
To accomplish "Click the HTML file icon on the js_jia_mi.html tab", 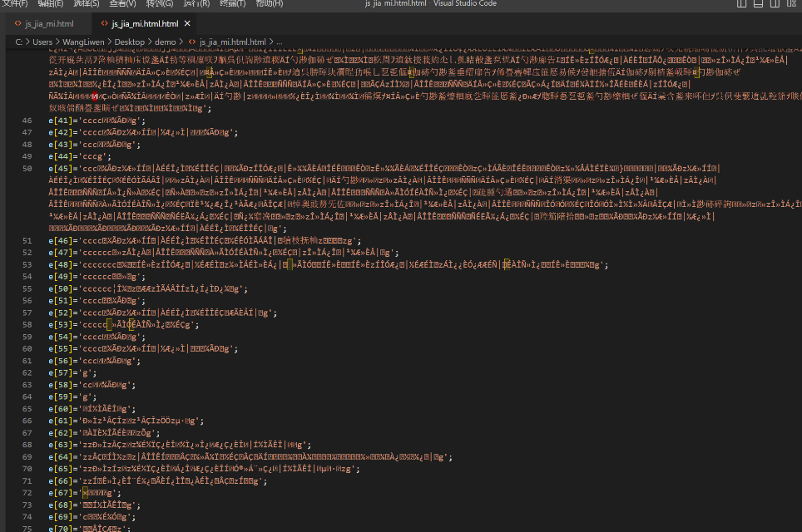I will pyautogui.click(x=18, y=23).
